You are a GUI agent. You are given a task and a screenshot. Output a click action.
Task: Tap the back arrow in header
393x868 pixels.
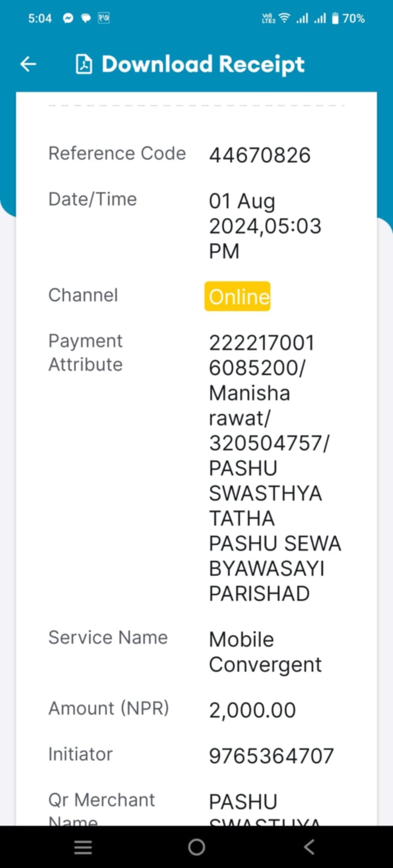coord(28,64)
